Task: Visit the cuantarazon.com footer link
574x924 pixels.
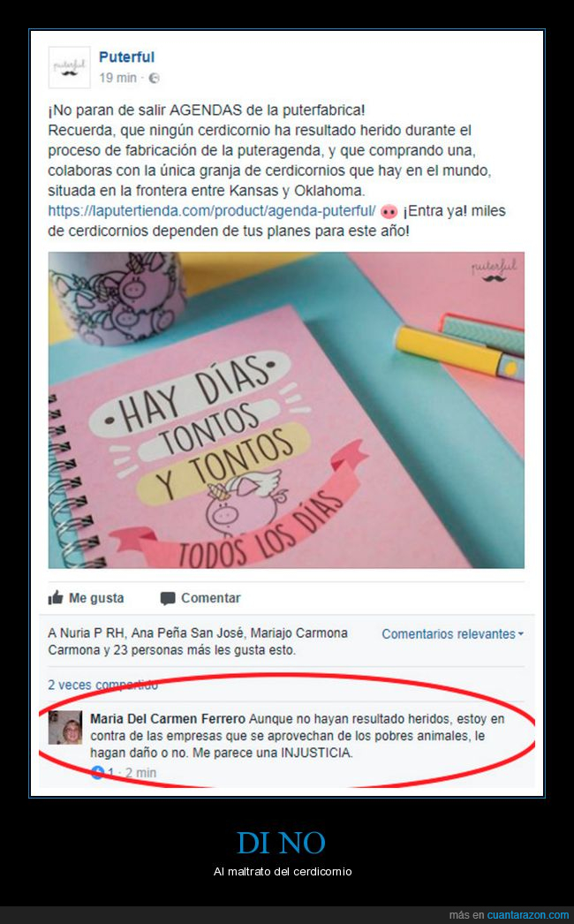Action: (x=528, y=915)
